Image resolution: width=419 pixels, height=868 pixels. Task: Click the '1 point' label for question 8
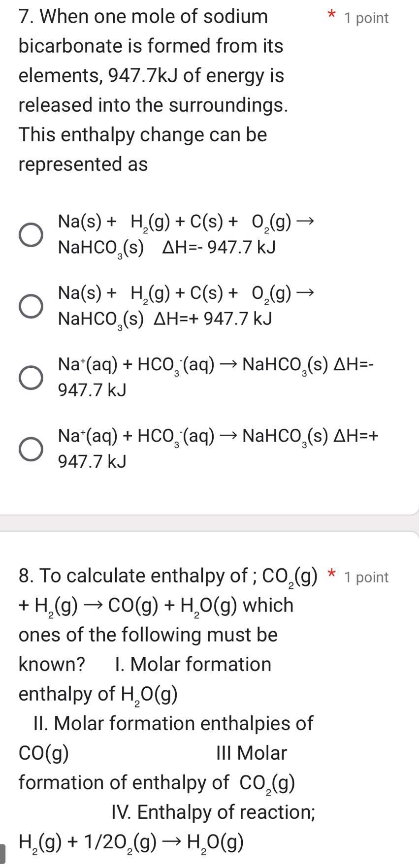(x=366, y=578)
